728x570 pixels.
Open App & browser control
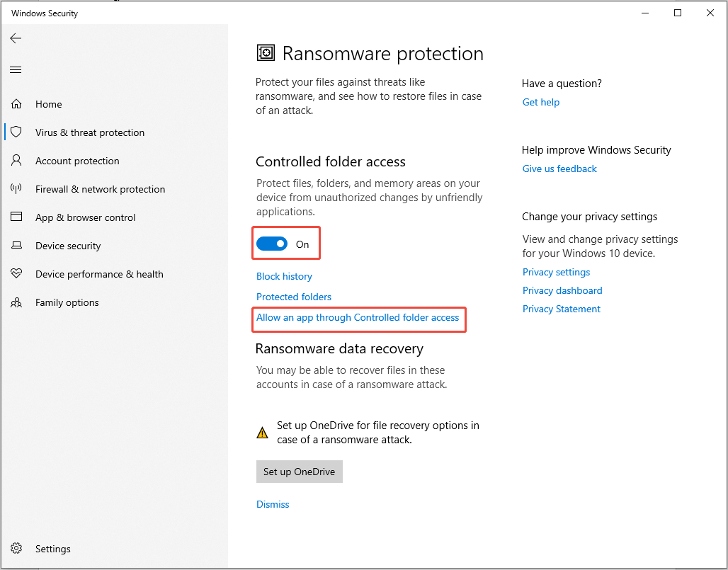click(16, 217)
